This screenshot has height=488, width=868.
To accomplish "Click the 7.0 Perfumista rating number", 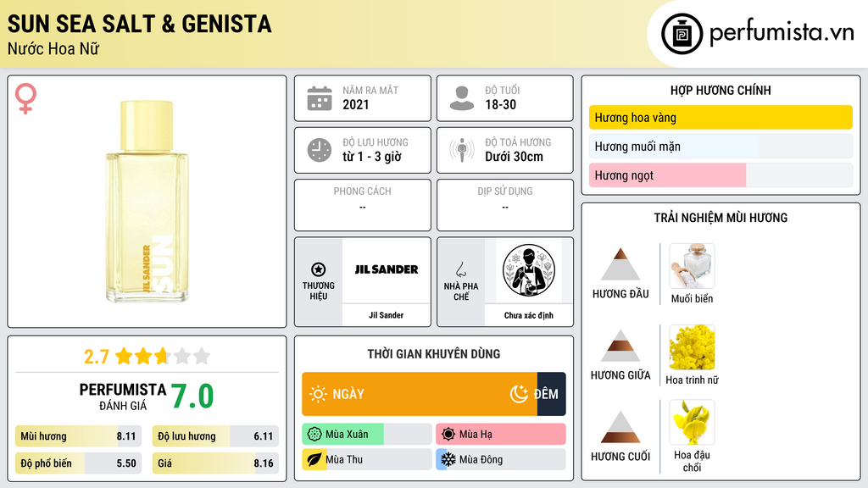I will pos(192,396).
